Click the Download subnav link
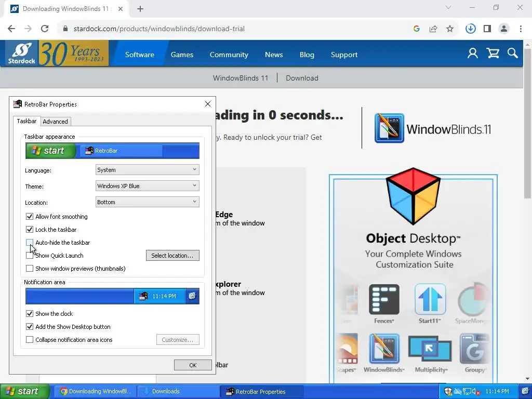This screenshot has width=532, height=399. point(302,78)
